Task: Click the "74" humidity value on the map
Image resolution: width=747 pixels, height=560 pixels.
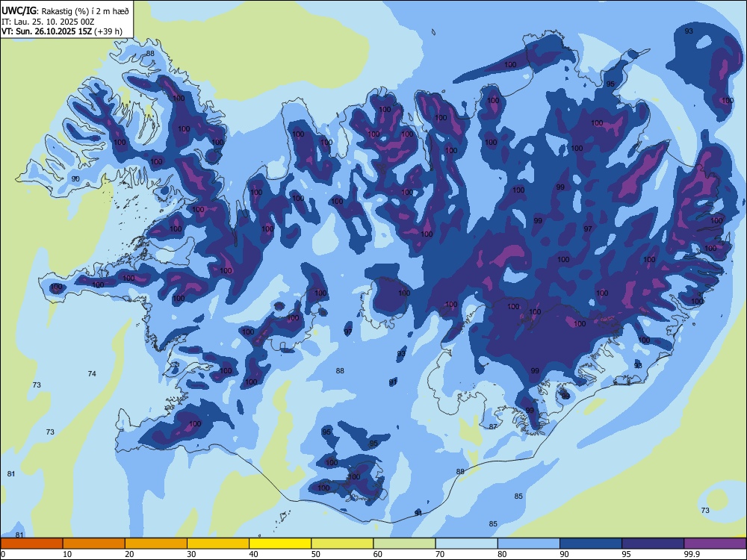Action: [x=92, y=374]
